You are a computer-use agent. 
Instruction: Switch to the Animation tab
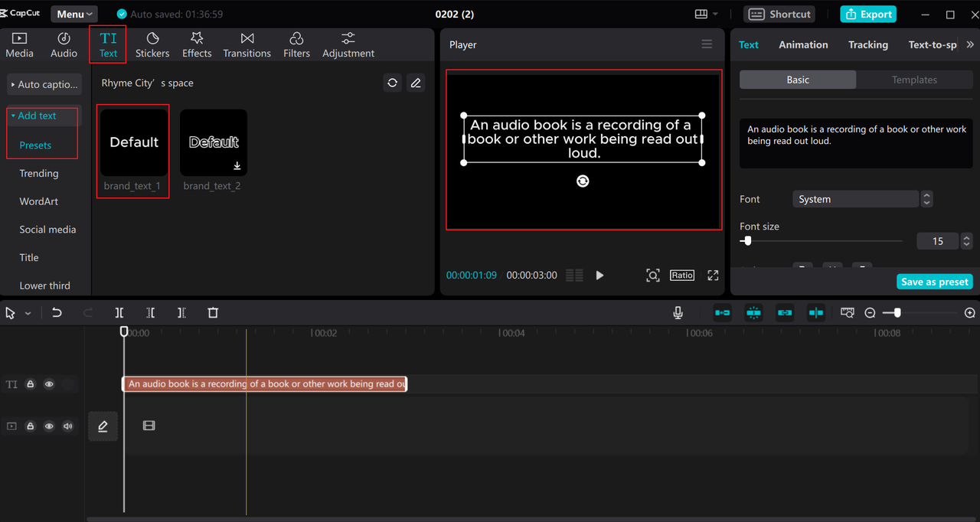[x=803, y=44]
